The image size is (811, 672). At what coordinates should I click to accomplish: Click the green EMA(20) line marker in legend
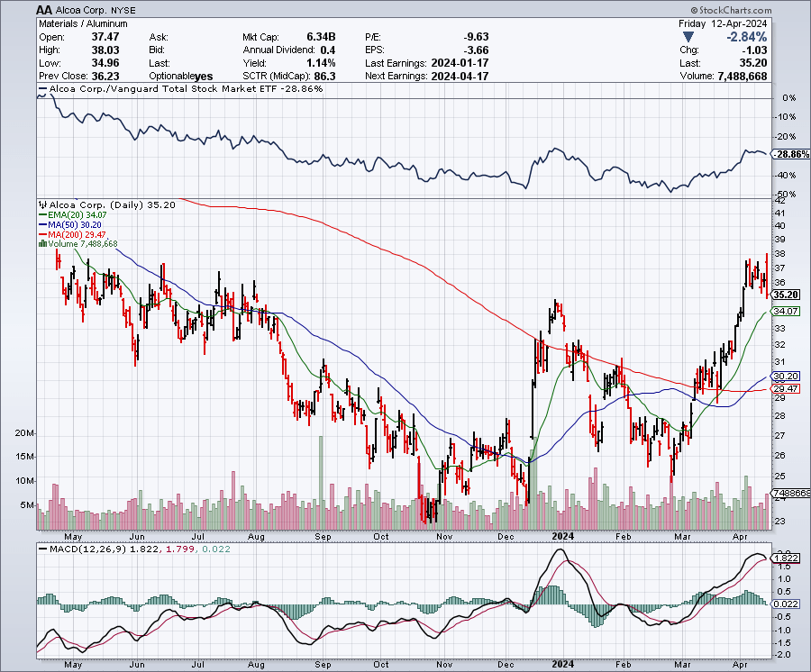click(41, 215)
